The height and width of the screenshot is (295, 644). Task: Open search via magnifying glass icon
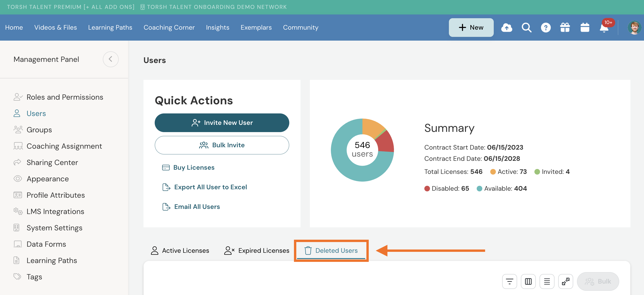point(526,28)
